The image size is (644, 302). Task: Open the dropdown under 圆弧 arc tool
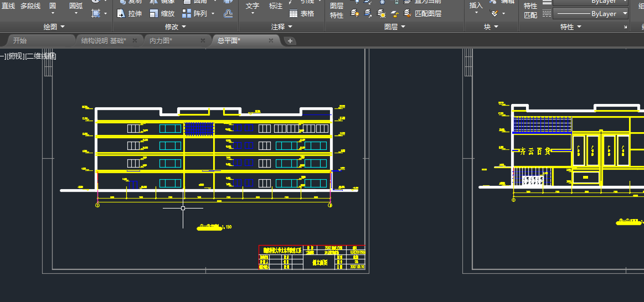(75, 13)
